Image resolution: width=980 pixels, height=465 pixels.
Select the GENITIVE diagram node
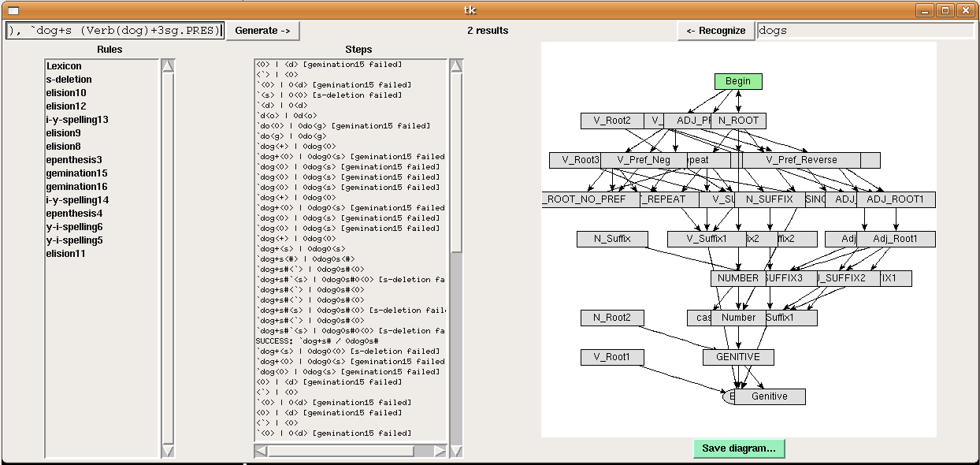pyautogui.click(x=738, y=357)
